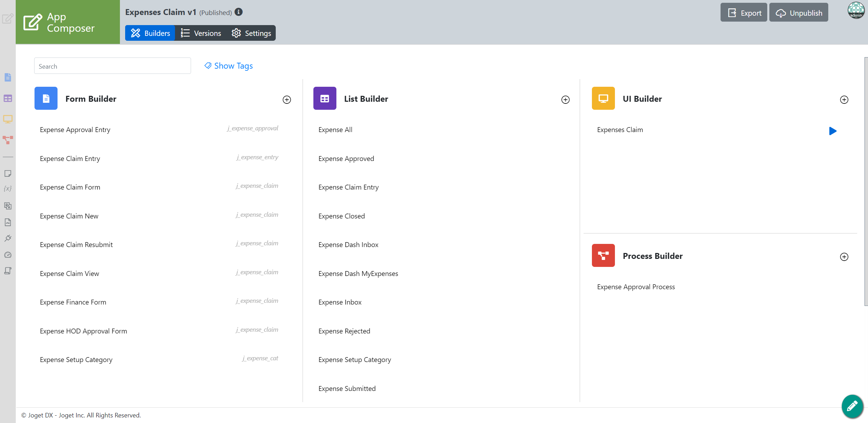Launch Expenses Claim UI with play icon
The height and width of the screenshot is (423, 868).
(832, 131)
